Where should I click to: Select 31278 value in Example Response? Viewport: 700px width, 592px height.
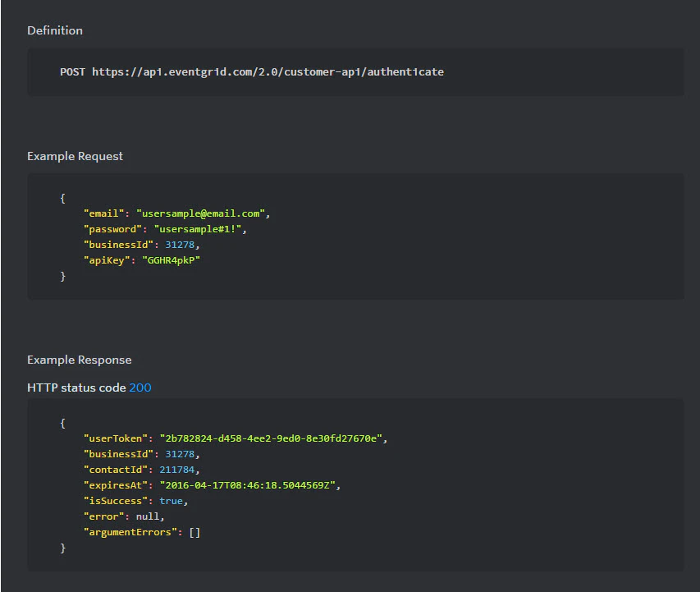[x=180, y=454]
